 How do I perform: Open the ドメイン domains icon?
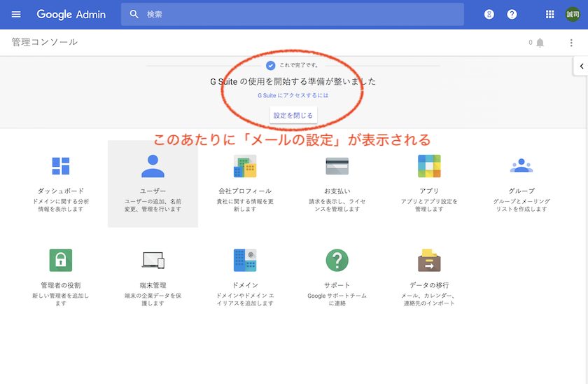tap(245, 260)
